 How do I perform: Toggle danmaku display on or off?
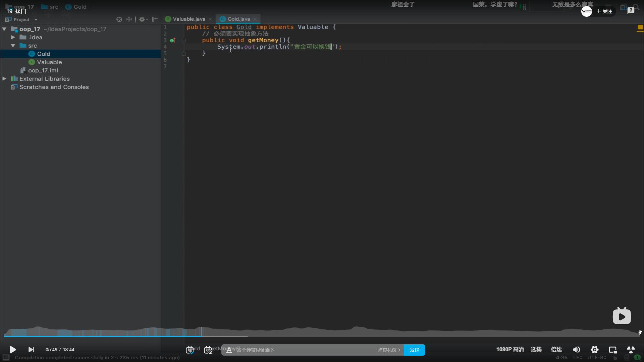(190, 350)
